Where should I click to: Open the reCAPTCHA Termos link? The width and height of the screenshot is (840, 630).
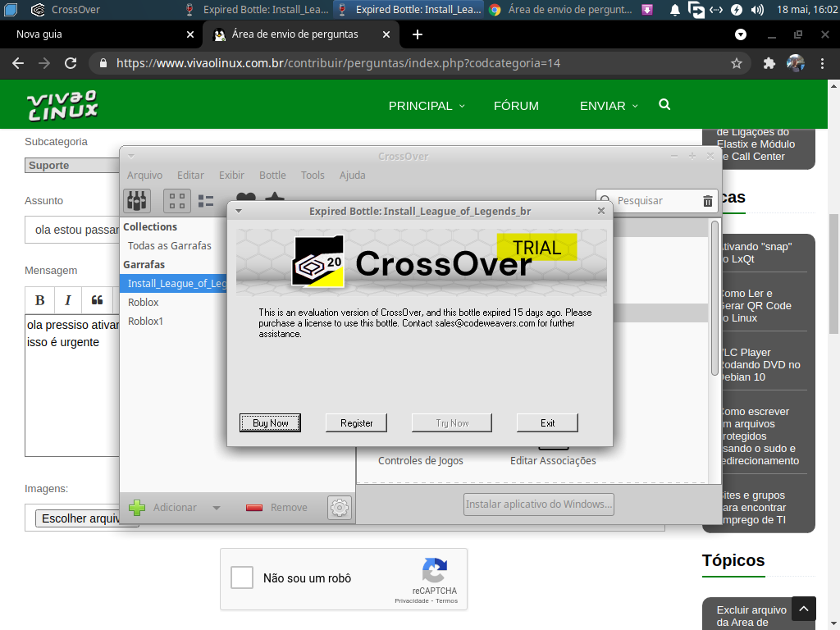[x=447, y=601]
